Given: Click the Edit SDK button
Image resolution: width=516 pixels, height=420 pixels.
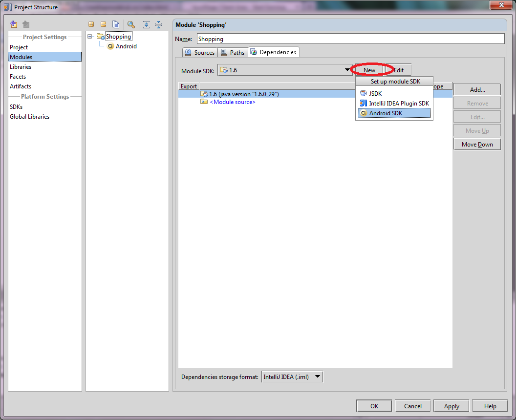Looking at the screenshot, I should 398,70.
